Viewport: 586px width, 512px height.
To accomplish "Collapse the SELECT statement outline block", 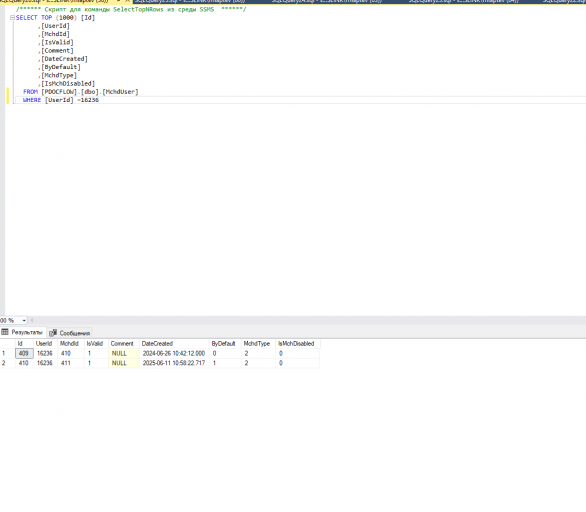I will [12, 18].
